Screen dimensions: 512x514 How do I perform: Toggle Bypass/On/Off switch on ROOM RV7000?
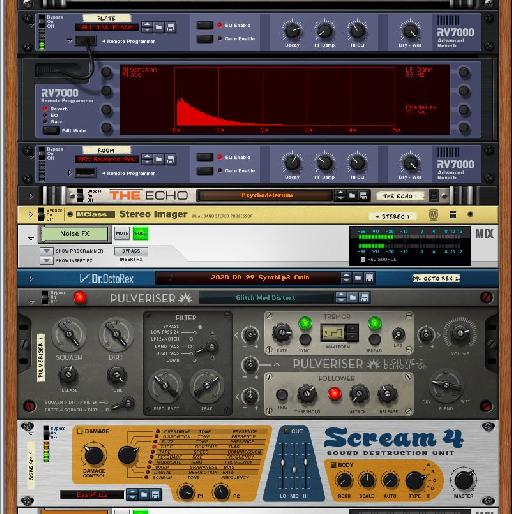pyautogui.click(x=42, y=153)
